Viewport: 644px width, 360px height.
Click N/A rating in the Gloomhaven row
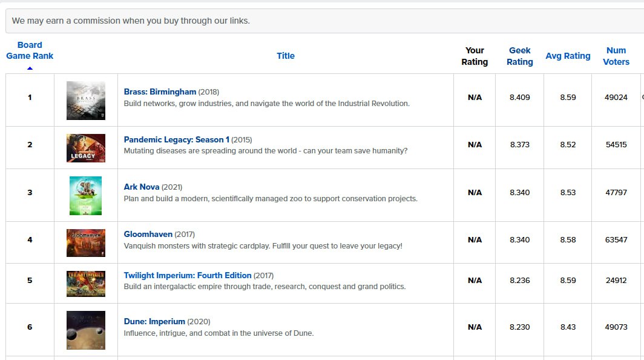tap(475, 240)
